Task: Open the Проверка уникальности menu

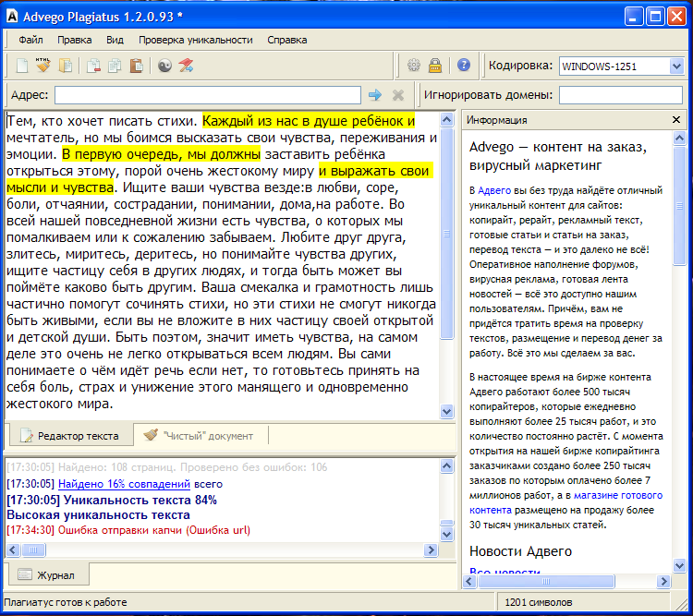Action: point(195,40)
